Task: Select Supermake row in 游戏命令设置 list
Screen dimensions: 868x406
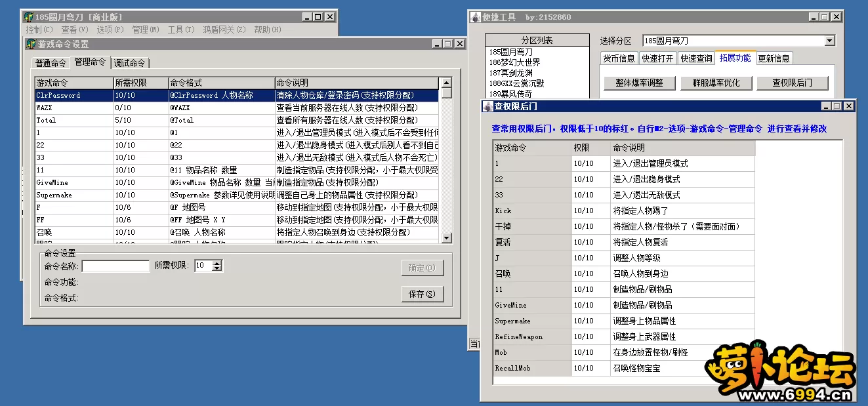Action: point(237,195)
